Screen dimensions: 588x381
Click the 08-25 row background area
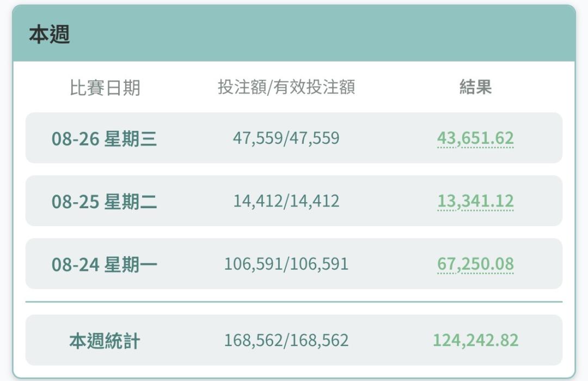click(294, 201)
